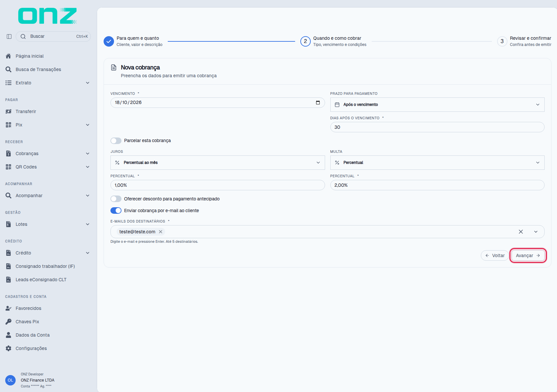Viewport: 557px width, 392px height.
Task: Open the calendar picker in Vencimento field
Action: pyautogui.click(x=318, y=103)
